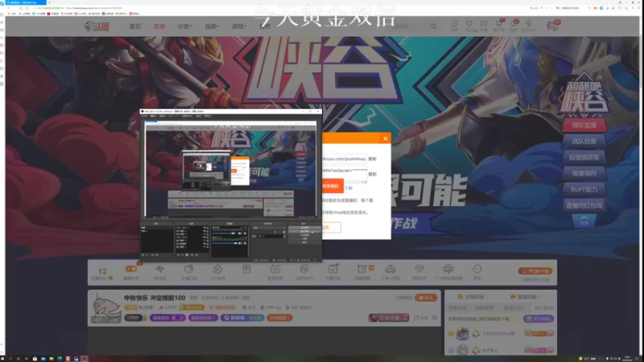Image resolution: width=644 pixels, height=362 pixels.
Task: Click the Windows Start button on taskbar
Action: 3,359
